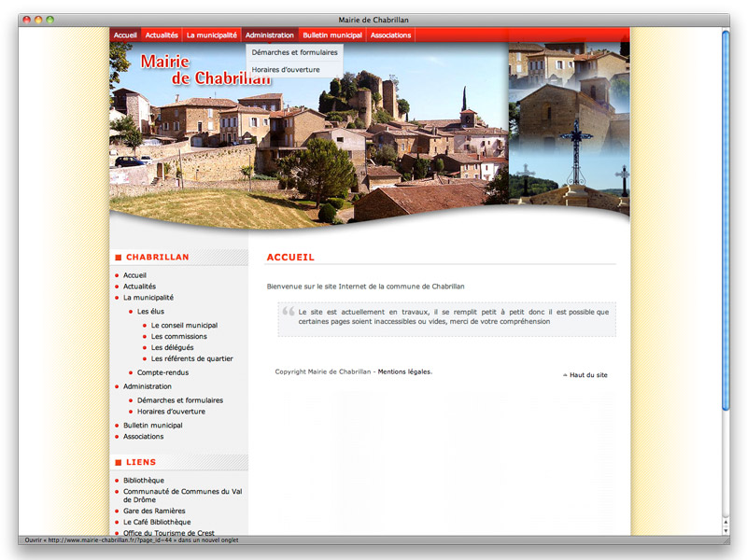Click the ACCUEIL page heading
This screenshot has width=747, height=560.
(x=290, y=258)
